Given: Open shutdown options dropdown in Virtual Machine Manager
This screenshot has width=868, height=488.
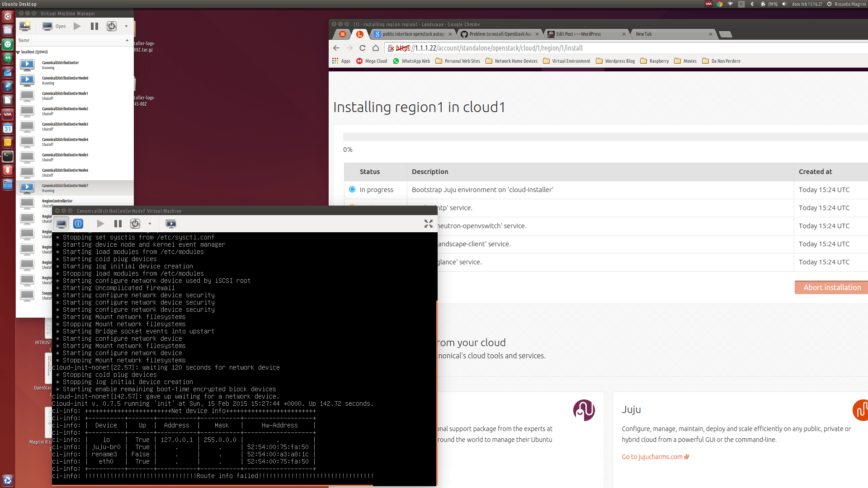Looking at the screenshot, I should [x=126, y=26].
